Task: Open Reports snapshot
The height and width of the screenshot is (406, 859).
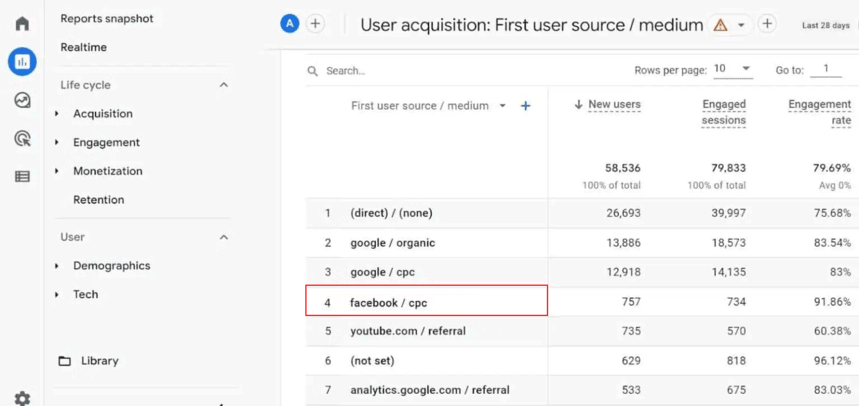Action: pos(107,19)
